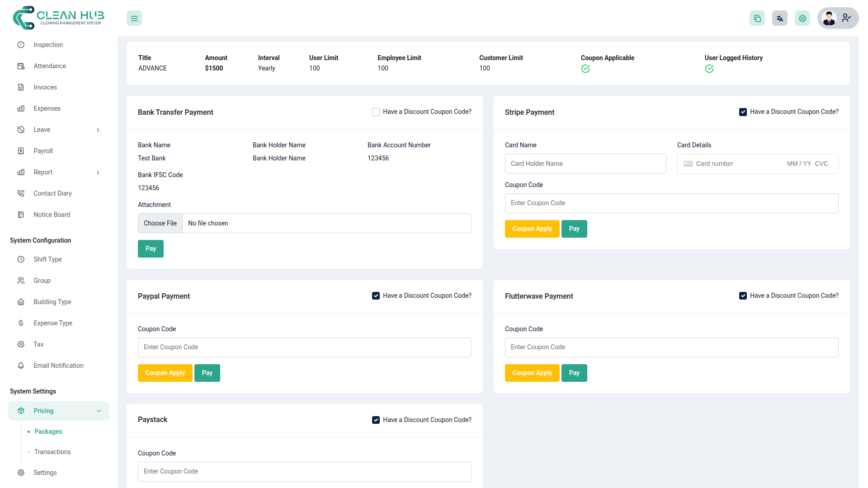Open the settings gear in the header

(802, 18)
